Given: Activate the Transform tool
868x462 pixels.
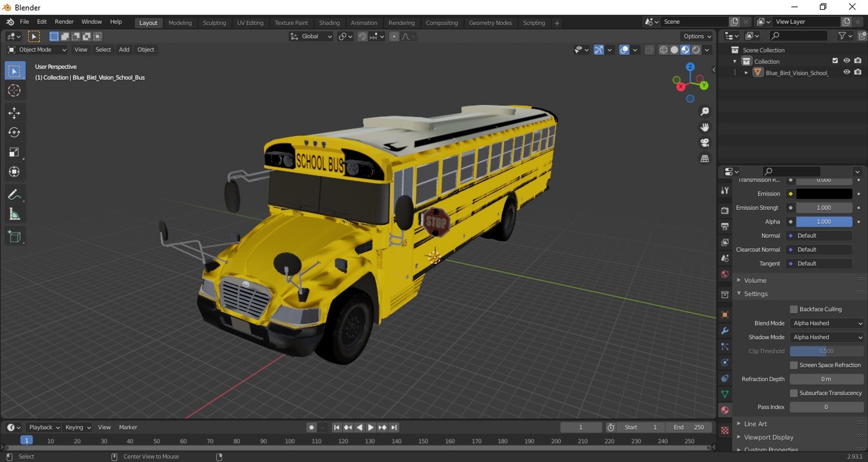Looking at the screenshot, I should click(14, 172).
